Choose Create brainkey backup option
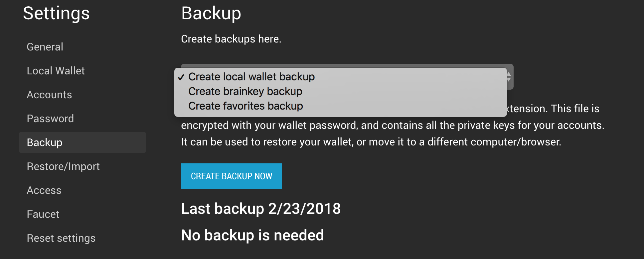This screenshot has width=644, height=259. [x=341, y=91]
